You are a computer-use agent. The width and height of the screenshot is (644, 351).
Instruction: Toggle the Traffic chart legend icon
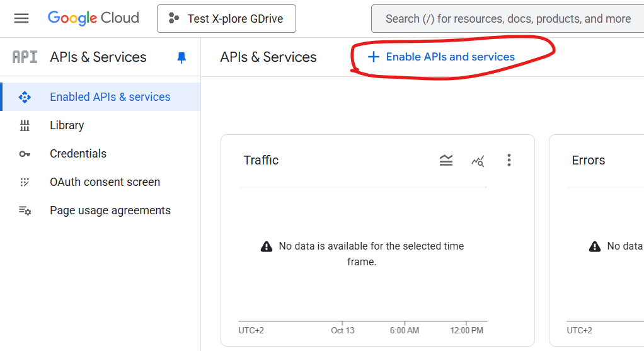pos(446,161)
